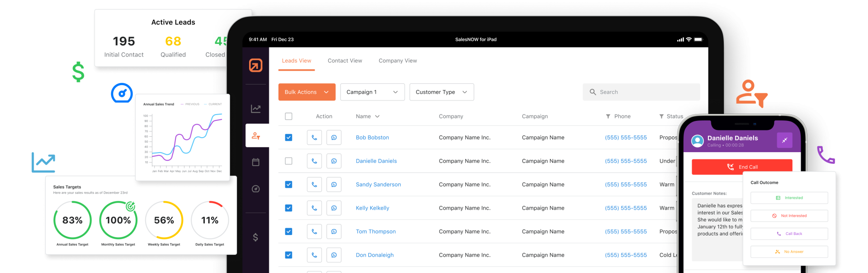Image resolution: width=868 pixels, height=273 pixels.
Task: Click End Call button
Action: point(742,167)
